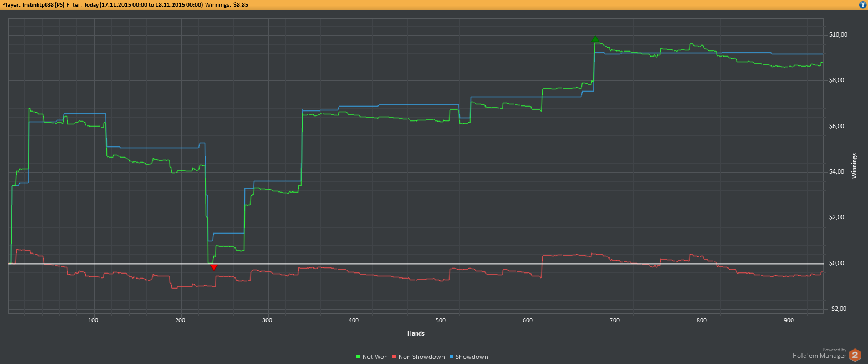Click the player name Instinktpt88 (PS)
Screen dimensions: 868x364
pos(43,4)
